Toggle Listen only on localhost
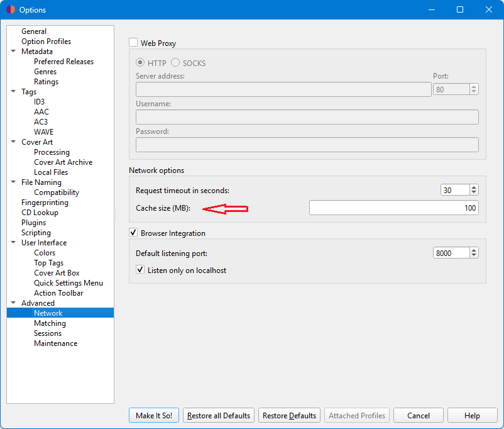The height and width of the screenshot is (429, 504). click(140, 270)
